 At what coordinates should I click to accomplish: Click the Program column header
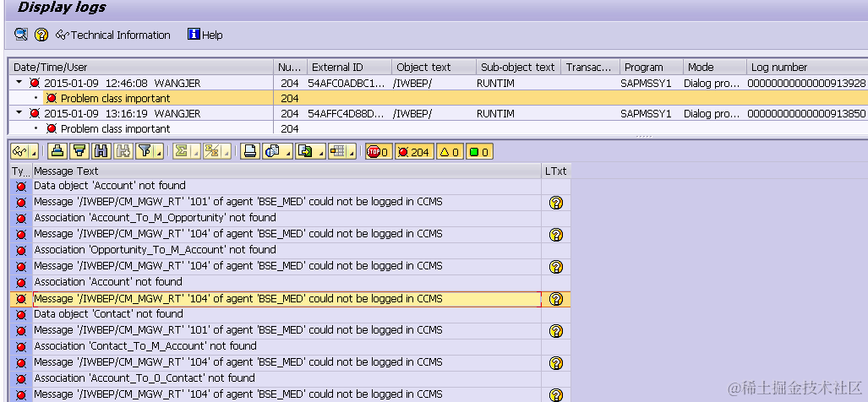click(652, 67)
